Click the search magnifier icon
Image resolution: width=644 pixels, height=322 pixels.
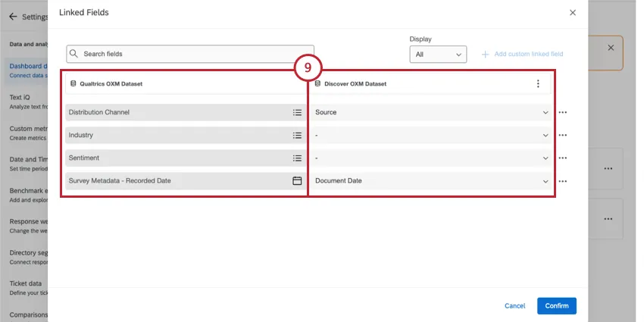click(73, 54)
